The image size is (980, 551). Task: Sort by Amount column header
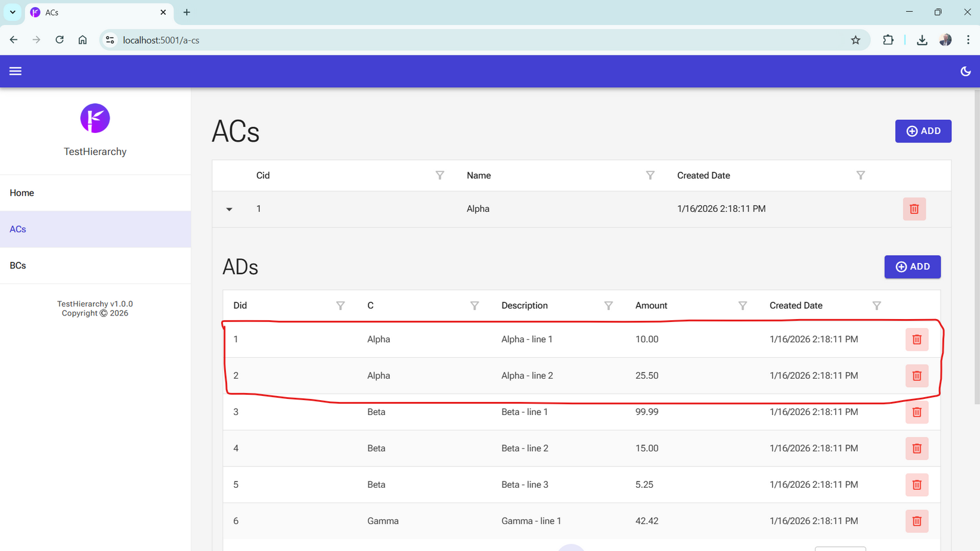click(651, 305)
